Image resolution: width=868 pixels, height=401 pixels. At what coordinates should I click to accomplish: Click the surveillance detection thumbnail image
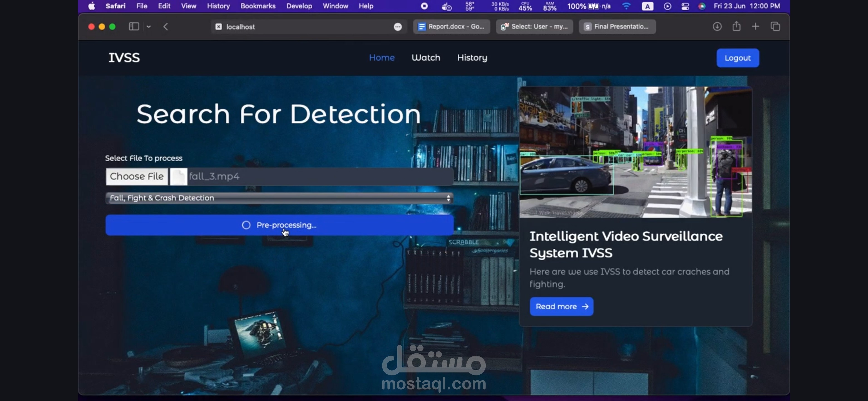[635, 152]
